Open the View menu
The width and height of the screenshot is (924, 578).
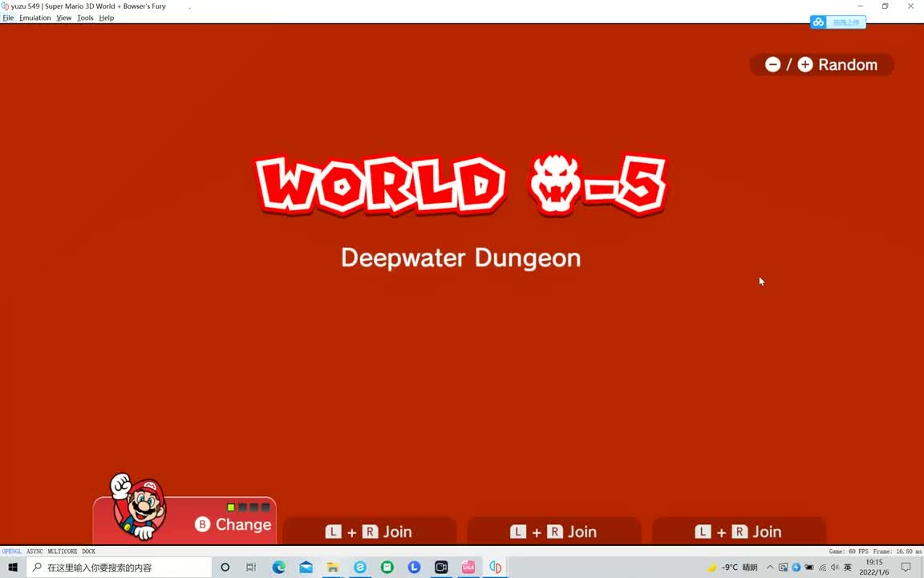[x=63, y=18]
